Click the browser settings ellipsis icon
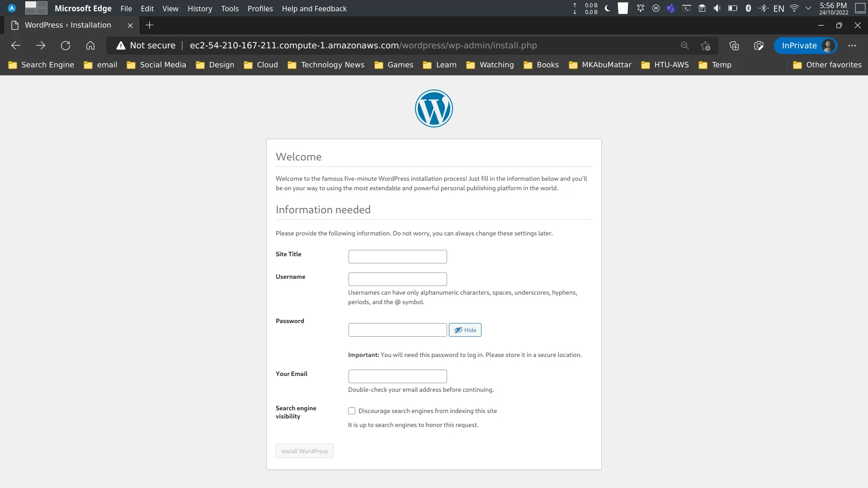The height and width of the screenshot is (488, 868). 854,45
